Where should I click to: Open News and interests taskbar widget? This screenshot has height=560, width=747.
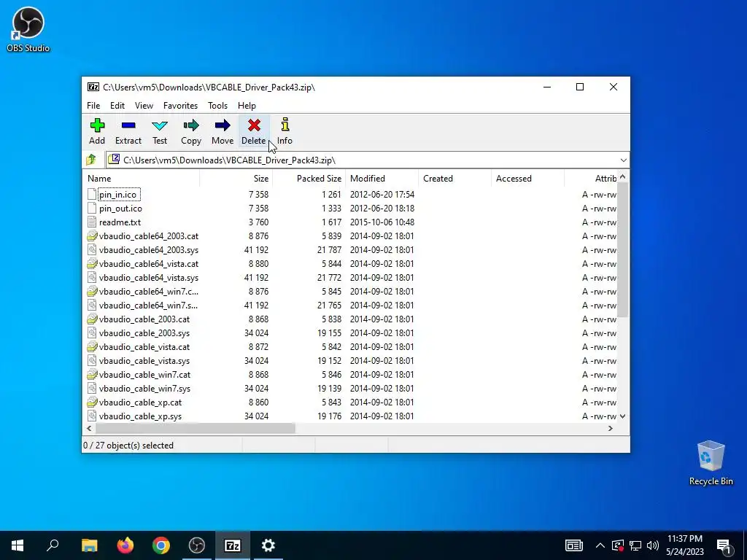[x=573, y=545]
